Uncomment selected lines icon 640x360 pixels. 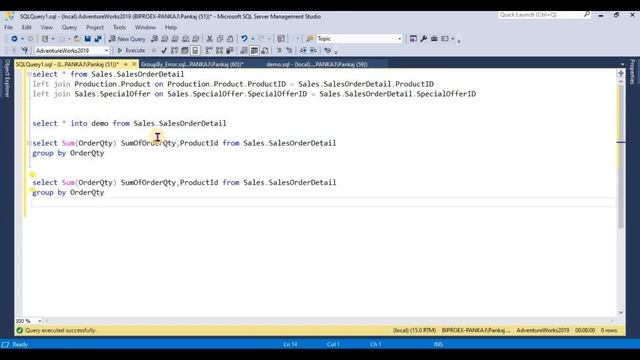pyautogui.click(x=289, y=50)
